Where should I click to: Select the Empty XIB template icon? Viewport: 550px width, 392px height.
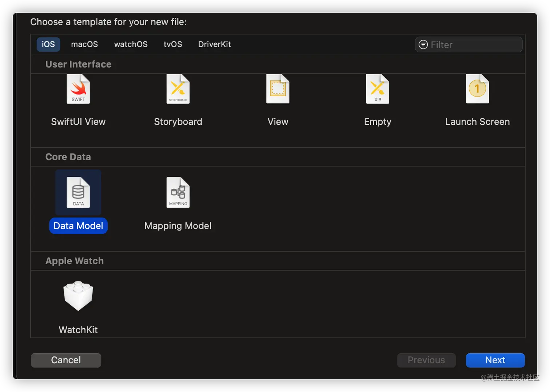click(378, 89)
